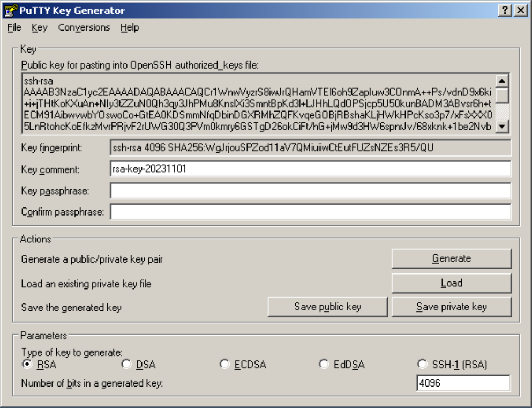Screen dimensions: 532x408
Task: Select the SSH-1 (RSA) key type
Action: pos(452,365)
